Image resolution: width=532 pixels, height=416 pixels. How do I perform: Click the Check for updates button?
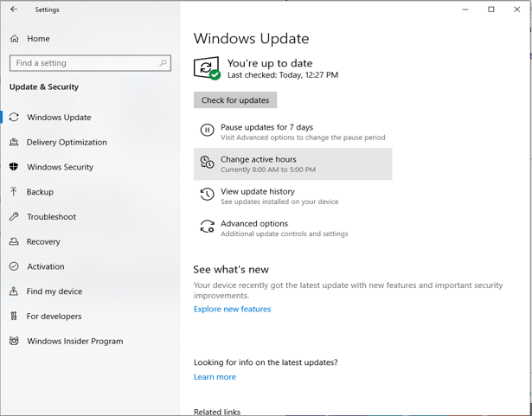pos(235,100)
